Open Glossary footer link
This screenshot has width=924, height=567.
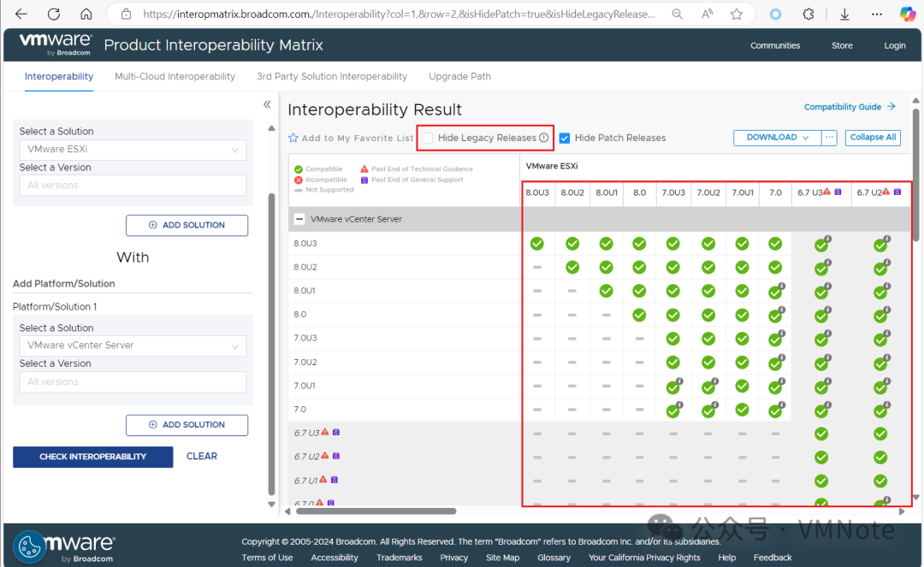click(x=554, y=558)
